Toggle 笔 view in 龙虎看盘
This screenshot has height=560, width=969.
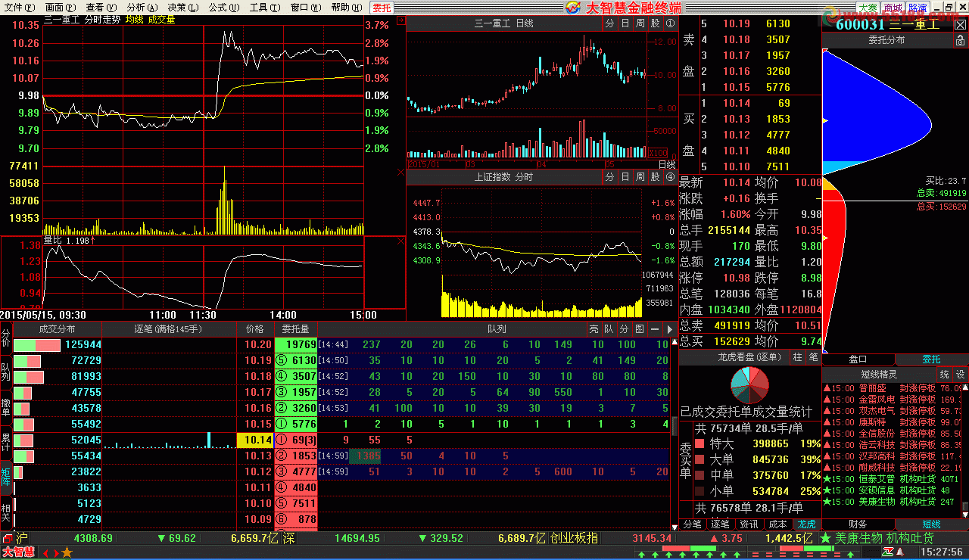812,357
